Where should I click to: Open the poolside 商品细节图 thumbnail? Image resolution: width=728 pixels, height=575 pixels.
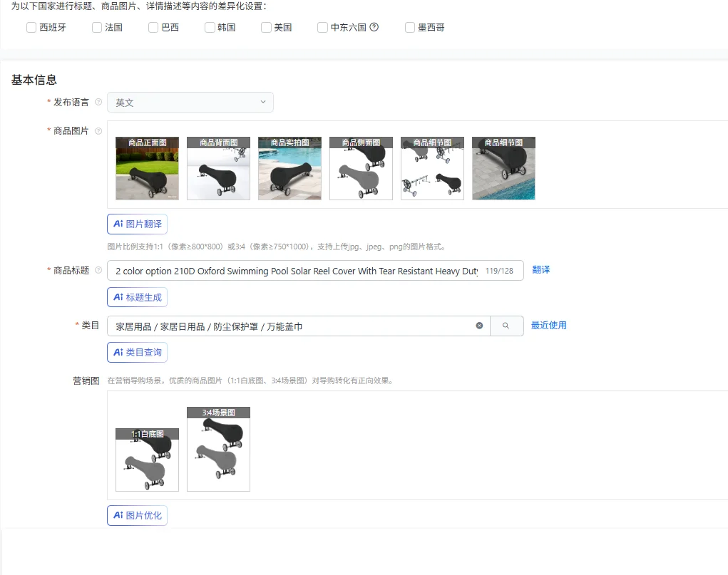pyautogui.click(x=503, y=168)
